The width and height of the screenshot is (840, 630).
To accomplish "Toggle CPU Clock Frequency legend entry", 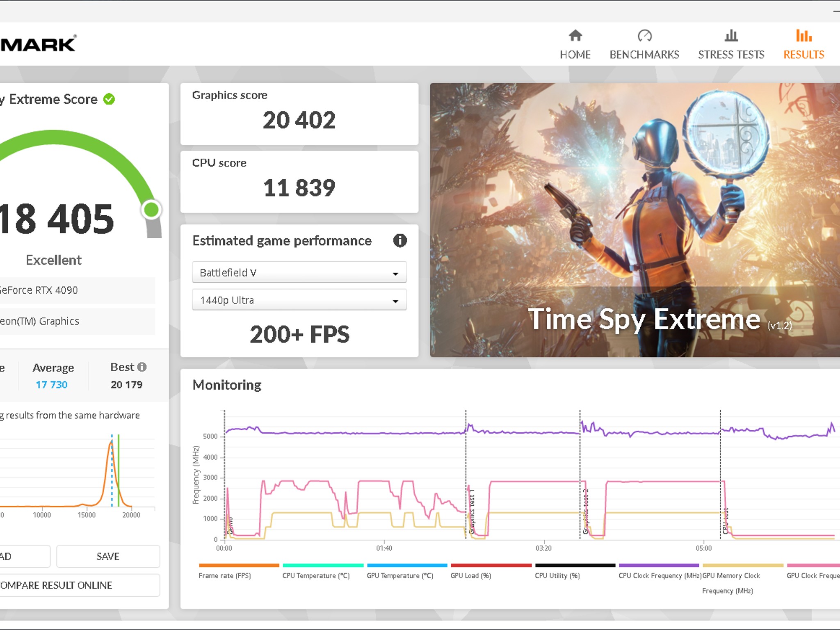I will [660, 571].
